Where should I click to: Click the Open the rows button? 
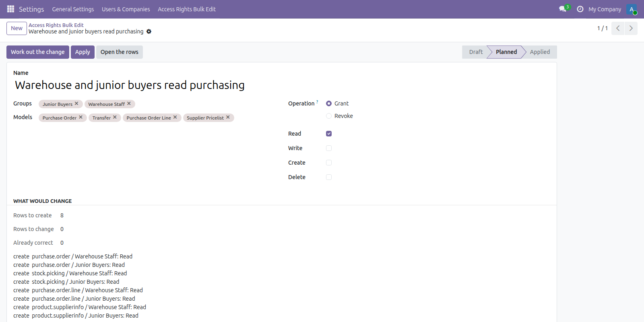[120, 52]
